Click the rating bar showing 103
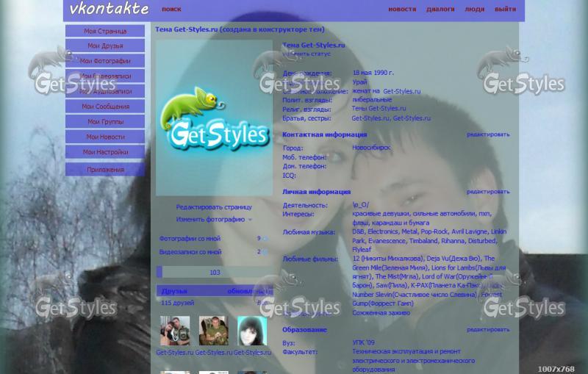The image size is (588, 374). [214, 272]
